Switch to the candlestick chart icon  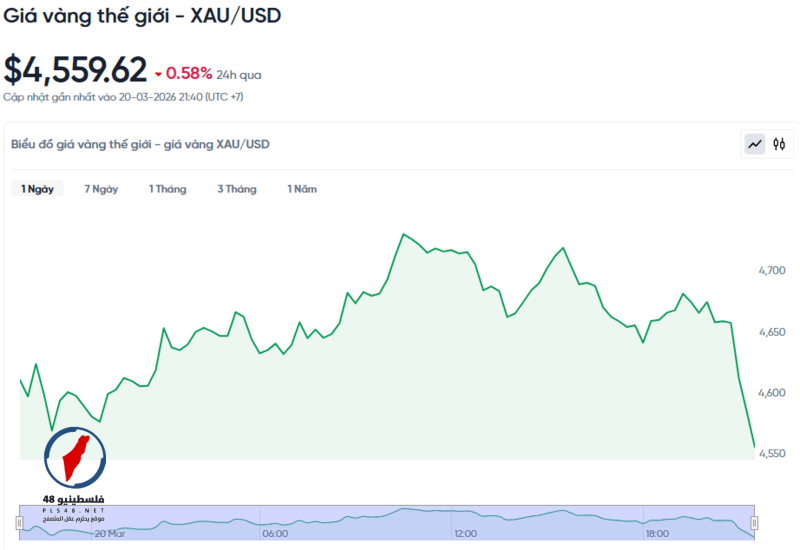pyautogui.click(x=779, y=145)
